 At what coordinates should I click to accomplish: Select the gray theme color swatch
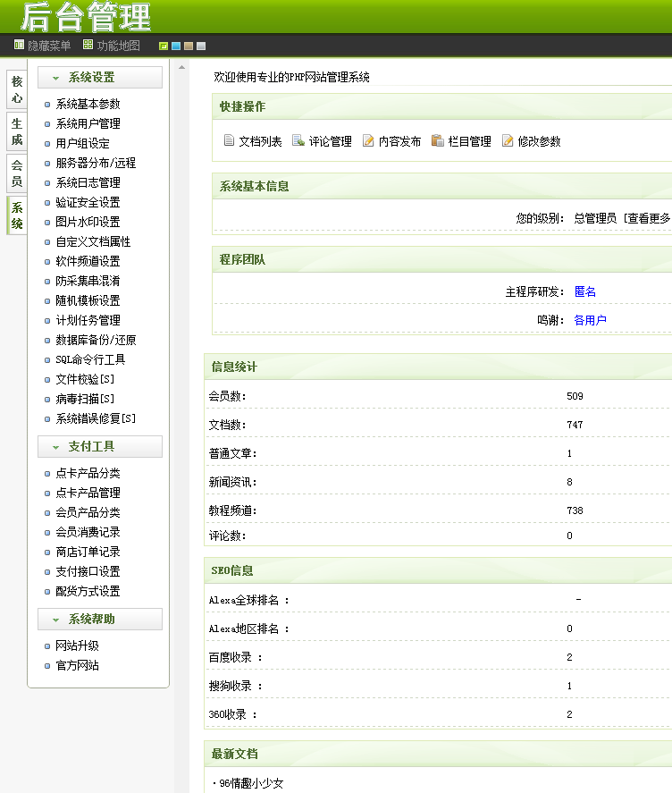point(201,46)
